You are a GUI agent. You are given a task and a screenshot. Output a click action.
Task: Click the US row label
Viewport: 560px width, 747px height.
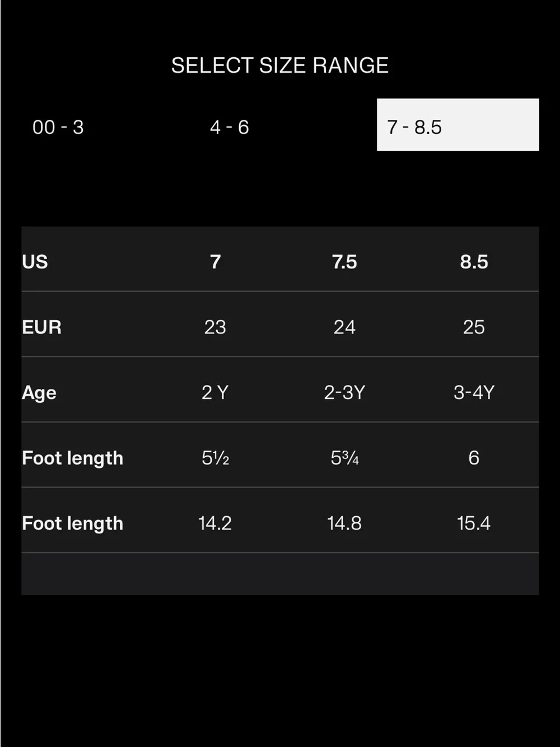[x=35, y=262]
